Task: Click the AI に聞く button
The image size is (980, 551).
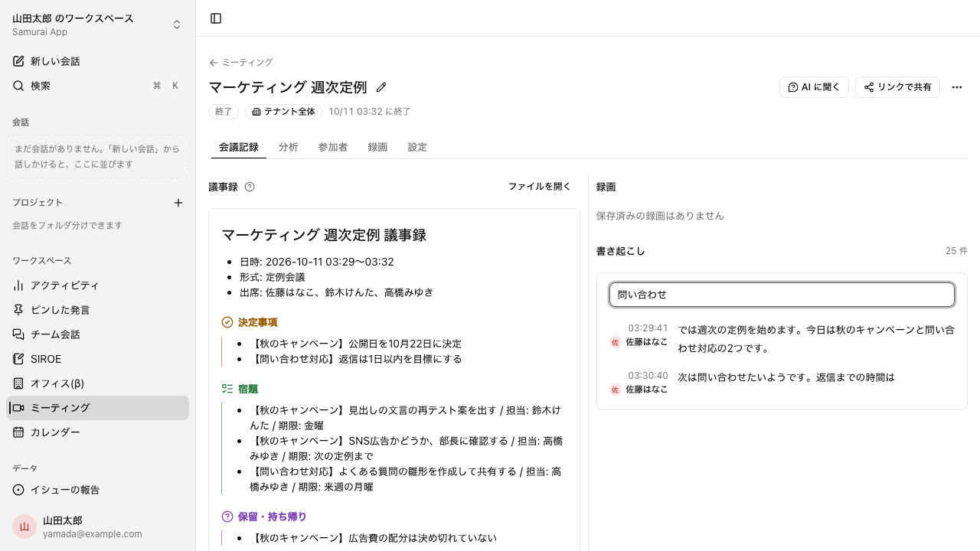Action: (814, 87)
